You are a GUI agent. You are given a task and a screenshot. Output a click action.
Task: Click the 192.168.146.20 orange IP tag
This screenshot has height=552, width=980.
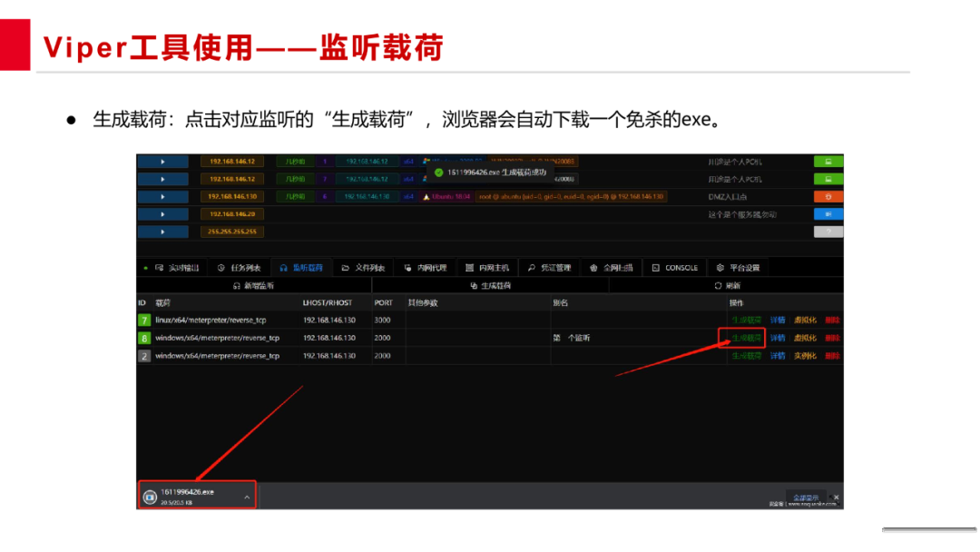tap(232, 213)
